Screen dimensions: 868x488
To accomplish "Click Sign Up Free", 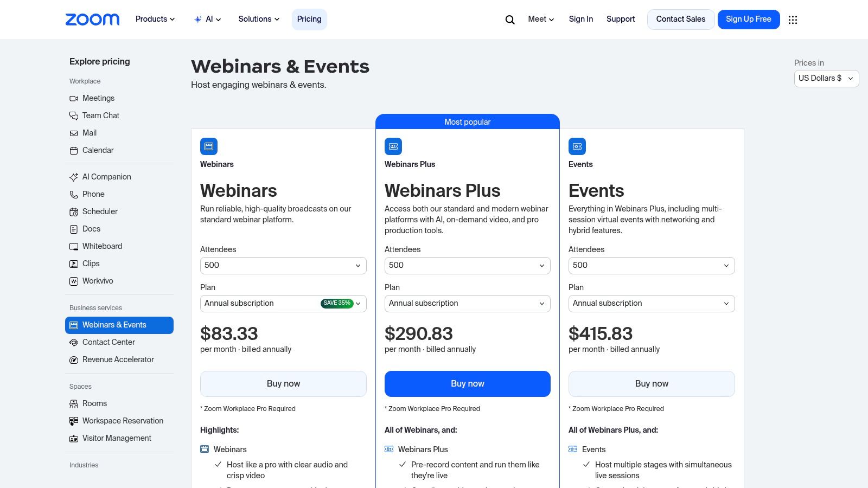I will (x=749, y=19).
